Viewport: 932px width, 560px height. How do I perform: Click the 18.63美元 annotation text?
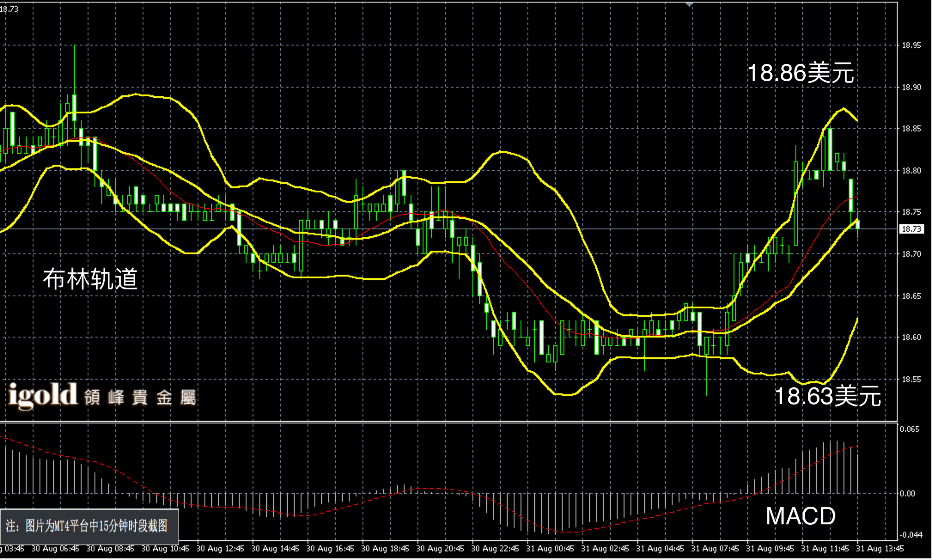coord(827,396)
